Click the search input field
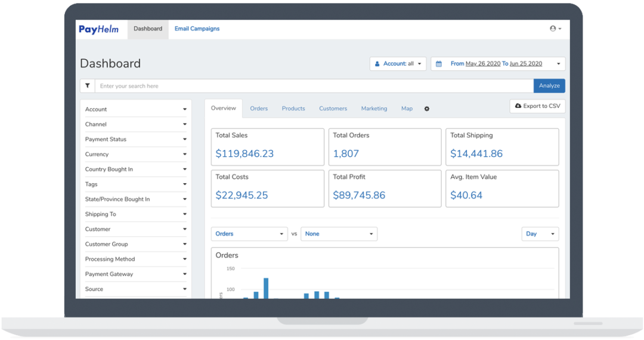The height and width of the screenshot is (340, 644). click(x=314, y=86)
